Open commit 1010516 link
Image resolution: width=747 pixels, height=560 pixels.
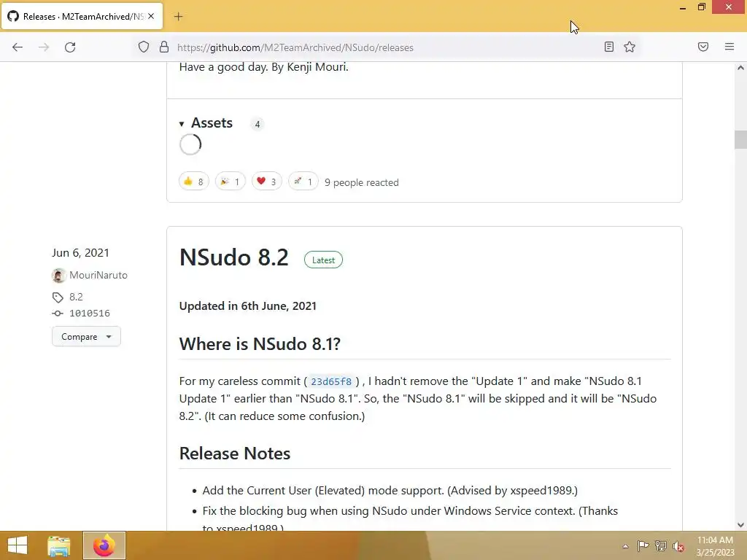click(x=90, y=314)
